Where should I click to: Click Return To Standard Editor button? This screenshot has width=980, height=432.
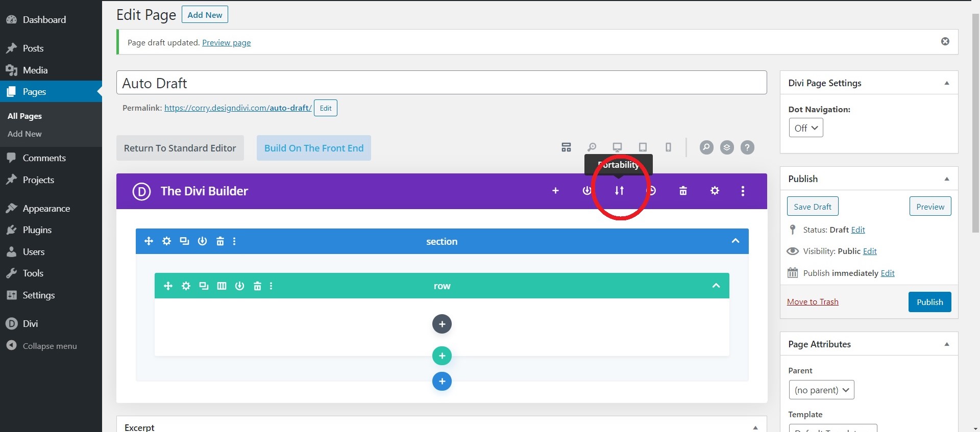[180, 148]
